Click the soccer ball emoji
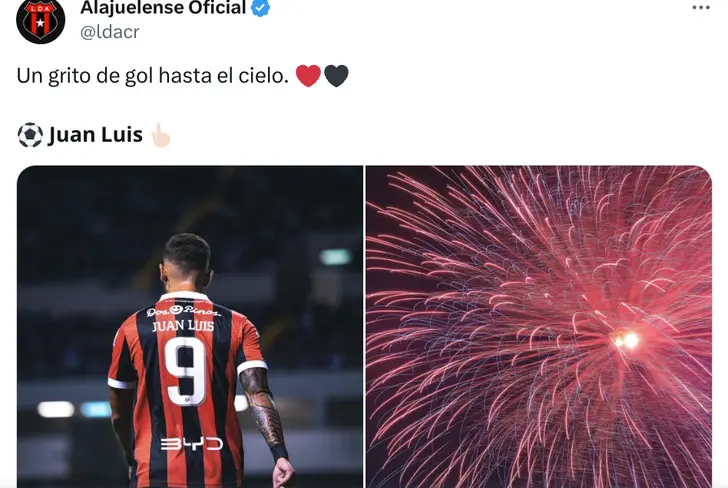The width and height of the screenshot is (728, 488). (30, 135)
